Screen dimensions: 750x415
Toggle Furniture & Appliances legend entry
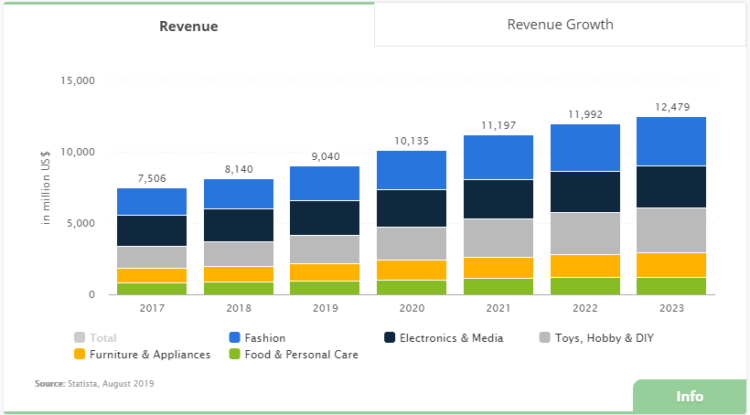[x=150, y=353]
